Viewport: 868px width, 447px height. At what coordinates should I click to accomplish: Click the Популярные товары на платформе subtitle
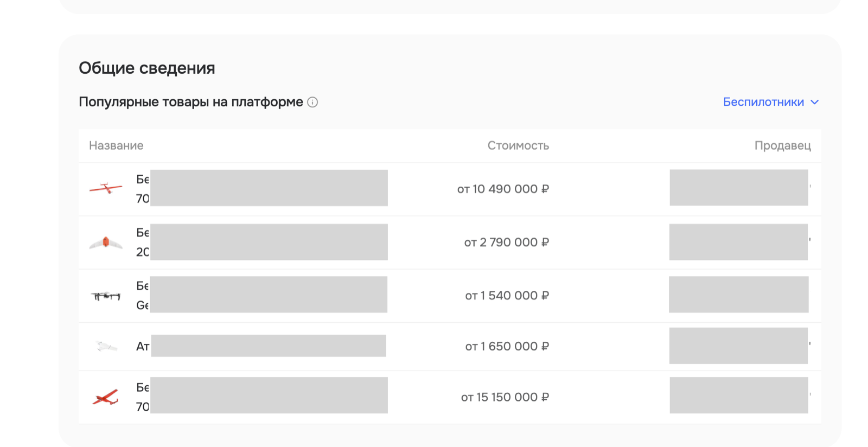click(x=191, y=102)
